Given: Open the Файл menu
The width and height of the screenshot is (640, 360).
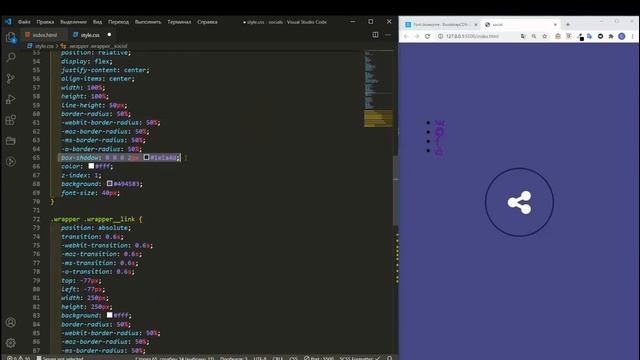Looking at the screenshot, I should [x=24, y=22].
